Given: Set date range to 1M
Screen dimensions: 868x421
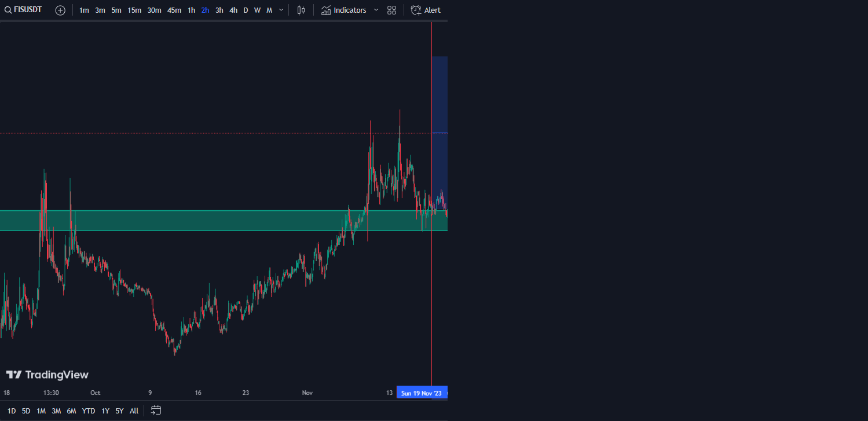Looking at the screenshot, I should pos(41,411).
